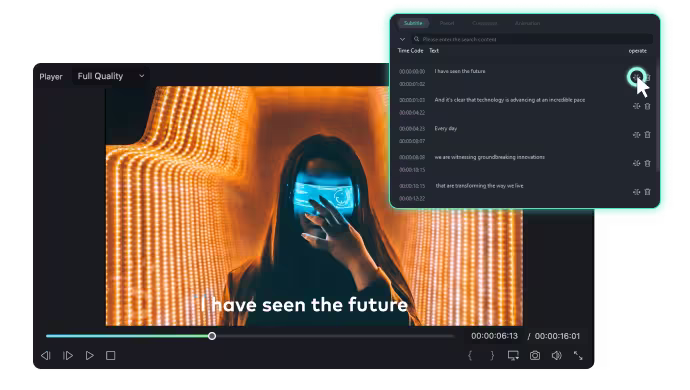Viewport: 690px width, 390px height.
Task: Click the magnifier icon in the search field
Action: click(416, 39)
